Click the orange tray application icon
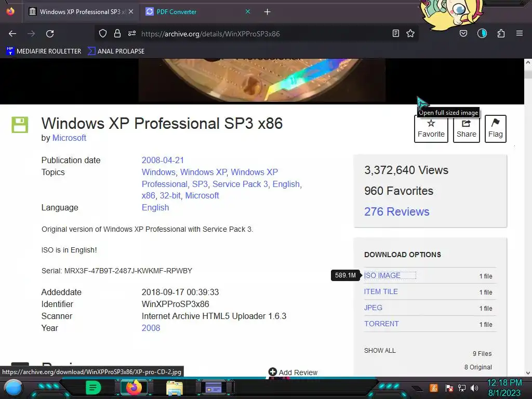The width and height of the screenshot is (532, 399). [434, 388]
